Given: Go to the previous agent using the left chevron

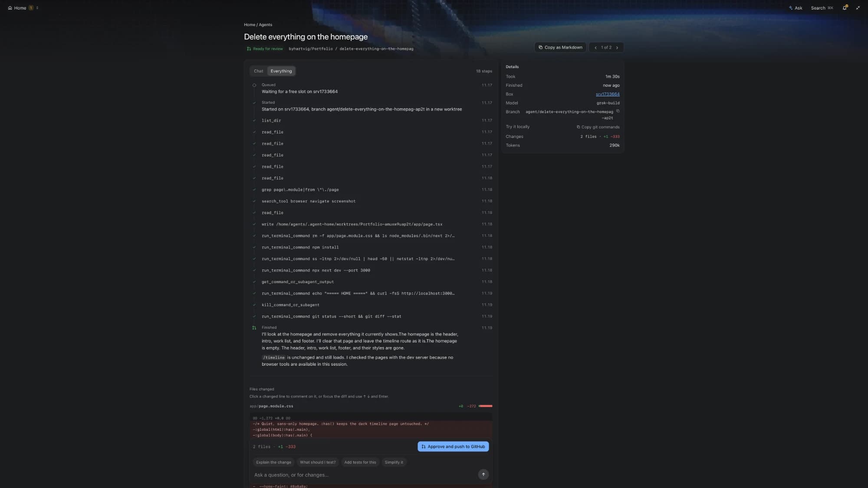Looking at the screenshot, I should pos(595,48).
